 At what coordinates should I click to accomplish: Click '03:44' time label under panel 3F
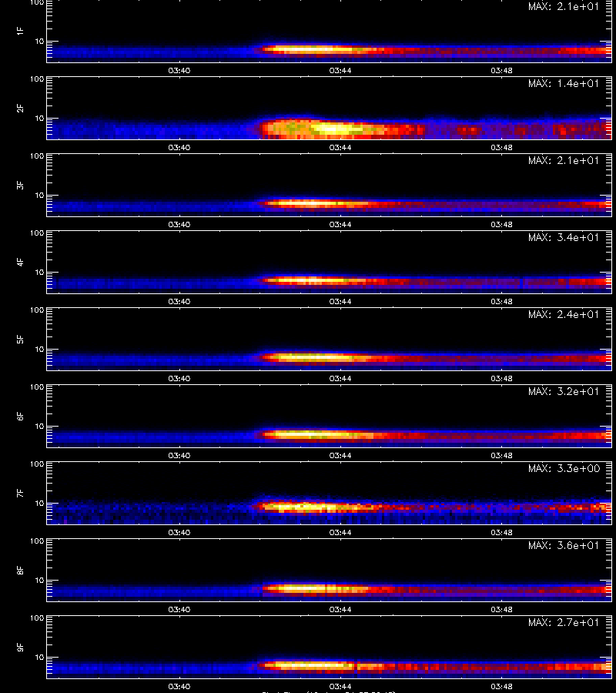pyautogui.click(x=340, y=225)
